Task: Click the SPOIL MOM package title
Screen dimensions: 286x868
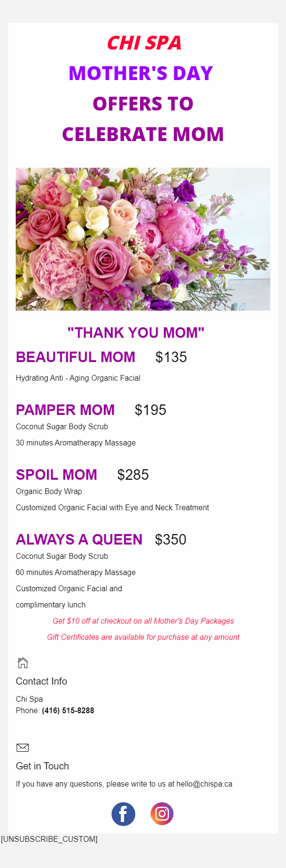Action: click(56, 475)
